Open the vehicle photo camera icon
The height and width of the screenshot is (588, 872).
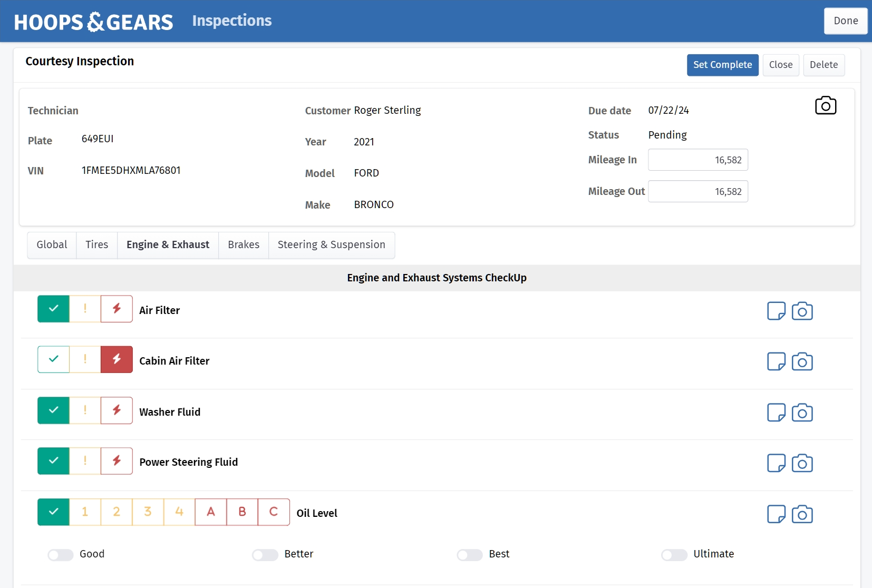click(x=826, y=105)
